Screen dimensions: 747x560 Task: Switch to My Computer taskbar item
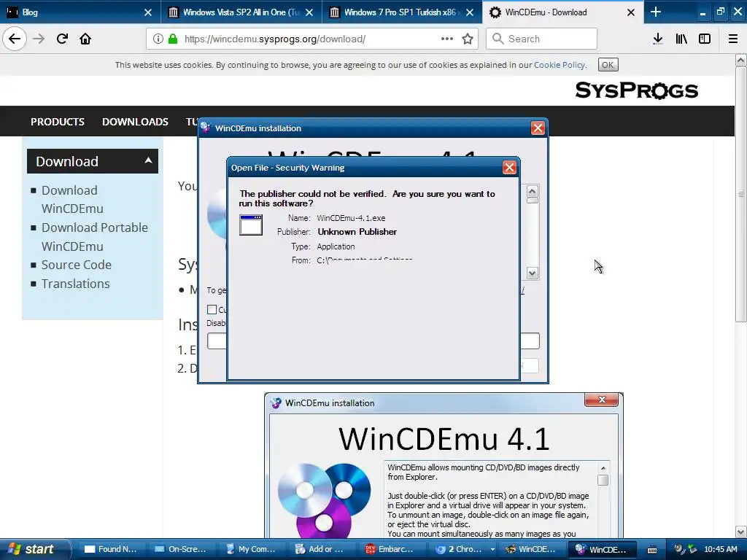click(251, 549)
